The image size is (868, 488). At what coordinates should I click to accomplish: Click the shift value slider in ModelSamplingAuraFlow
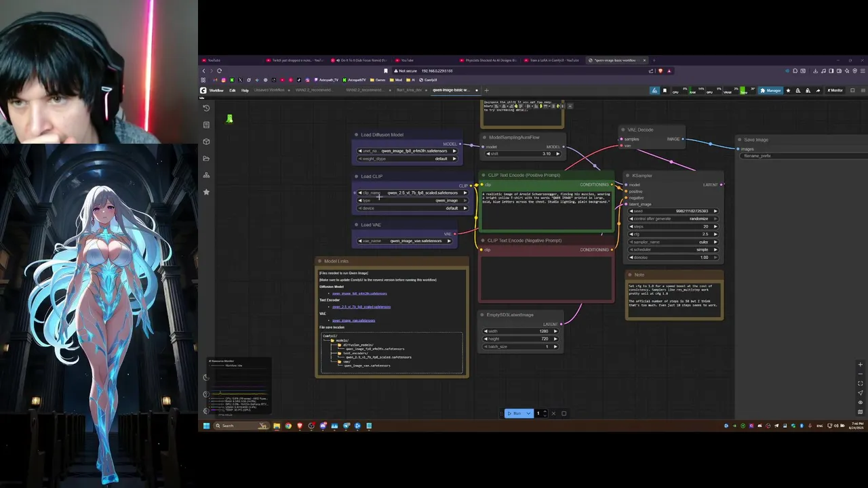[522, 154]
